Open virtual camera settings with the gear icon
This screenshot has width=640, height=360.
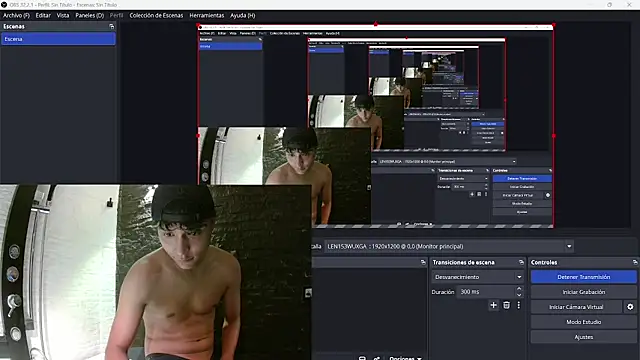(630, 307)
